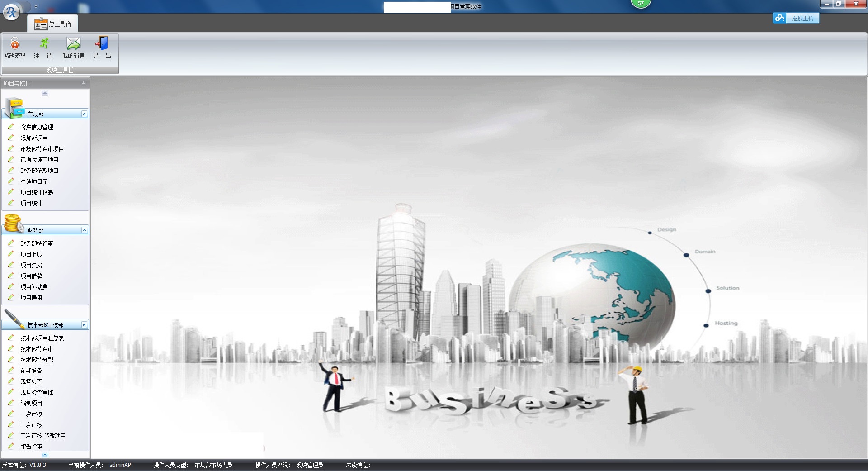Click the 修改密码 lock icon
Viewport: 868px width, 471px height.
point(15,44)
